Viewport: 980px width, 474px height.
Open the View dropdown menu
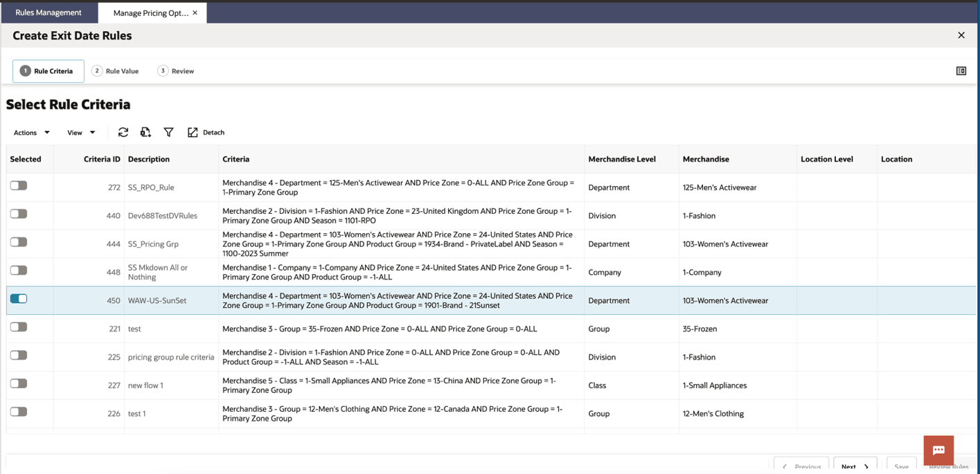81,132
